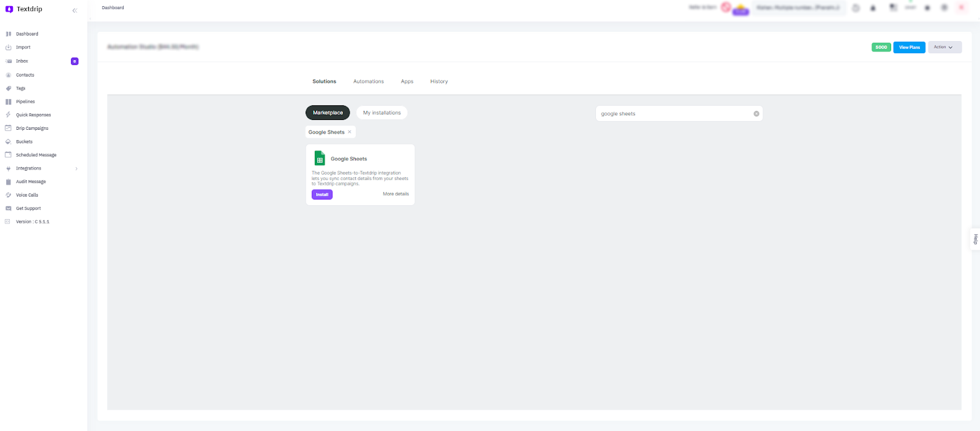Viewport: 980px width, 431px height.
Task: Open the Action dropdown
Action: [x=944, y=47]
